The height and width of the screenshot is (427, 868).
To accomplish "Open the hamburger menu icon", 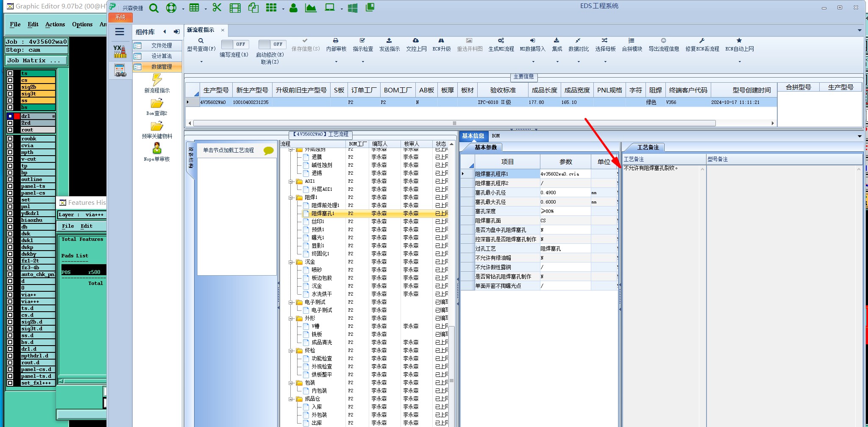I will pos(120,32).
